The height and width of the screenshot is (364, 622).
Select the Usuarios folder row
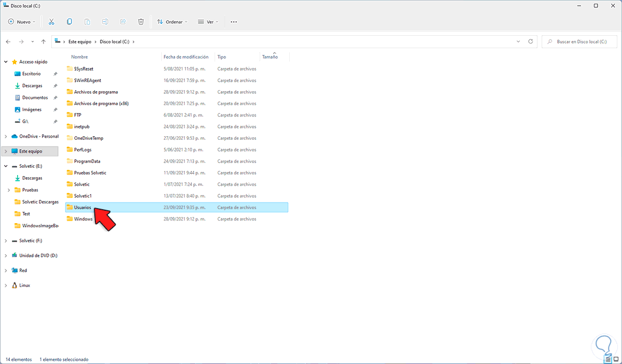(176, 208)
